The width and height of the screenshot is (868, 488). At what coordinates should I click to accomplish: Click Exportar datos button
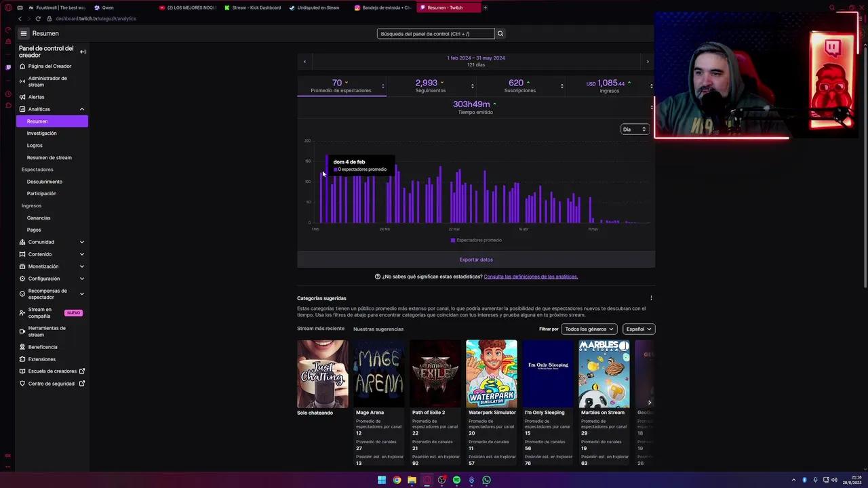point(476,260)
